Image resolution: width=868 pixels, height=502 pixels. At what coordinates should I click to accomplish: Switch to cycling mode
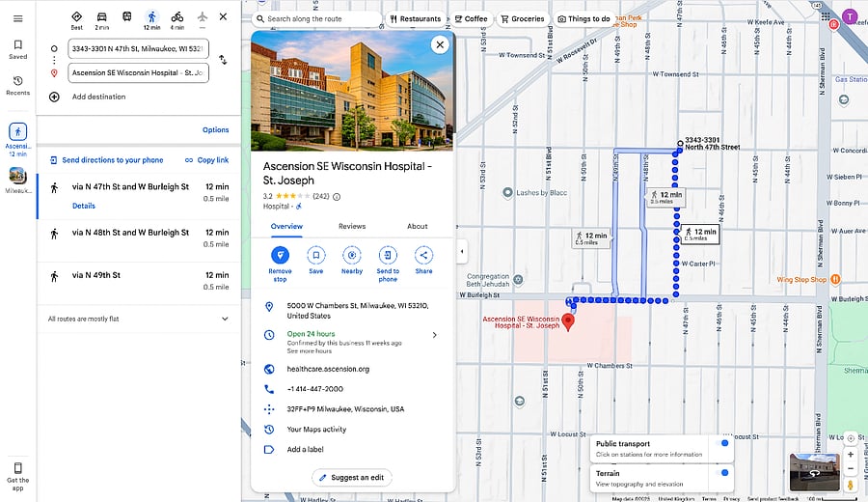click(x=177, y=20)
